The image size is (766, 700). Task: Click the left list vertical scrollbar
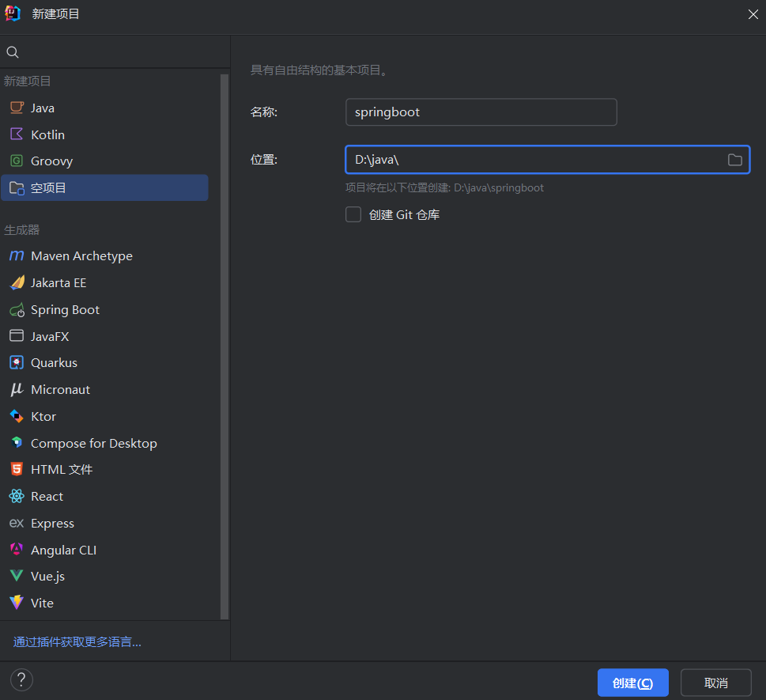click(225, 346)
